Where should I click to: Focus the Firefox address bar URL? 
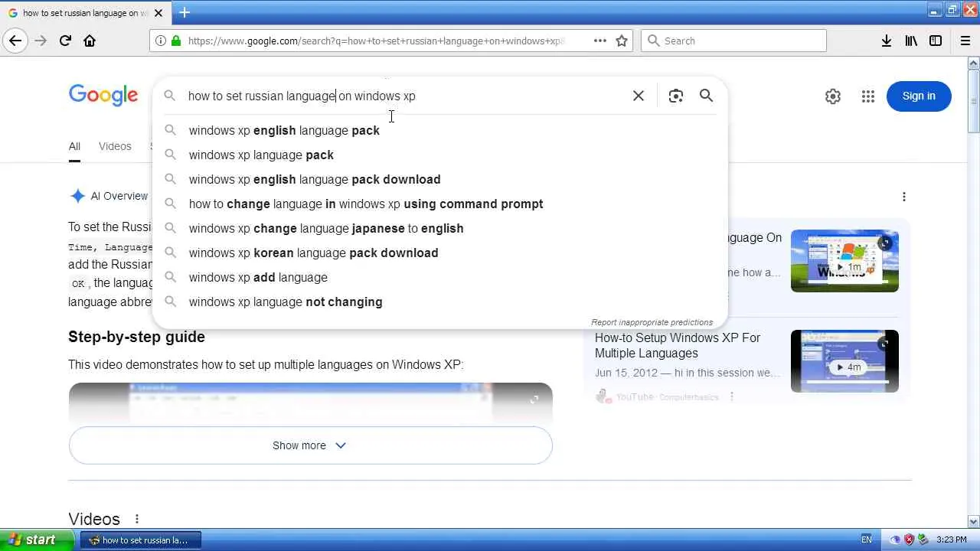[x=377, y=41]
